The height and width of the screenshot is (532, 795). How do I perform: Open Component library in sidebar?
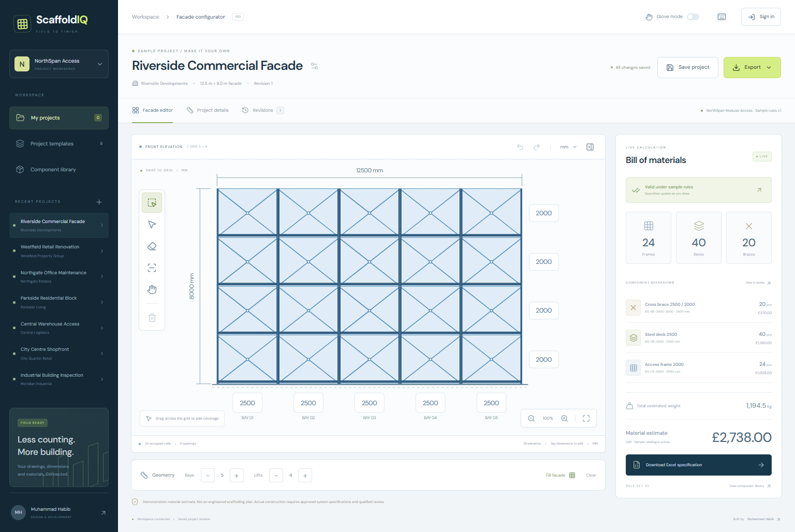click(59, 170)
